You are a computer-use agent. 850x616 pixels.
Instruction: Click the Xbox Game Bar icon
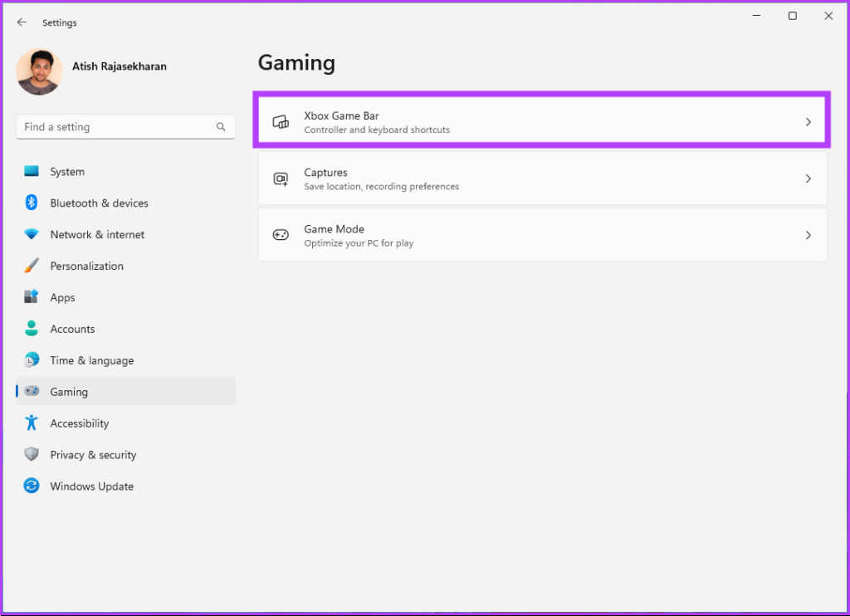tap(281, 122)
